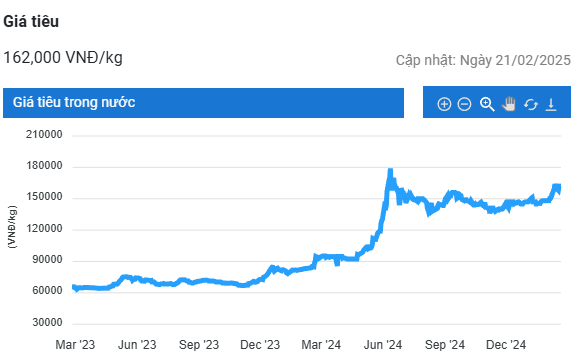Image resolution: width=579 pixels, height=362 pixels.
Task: Reset chart zoom with refresh icon
Action: 531,105
